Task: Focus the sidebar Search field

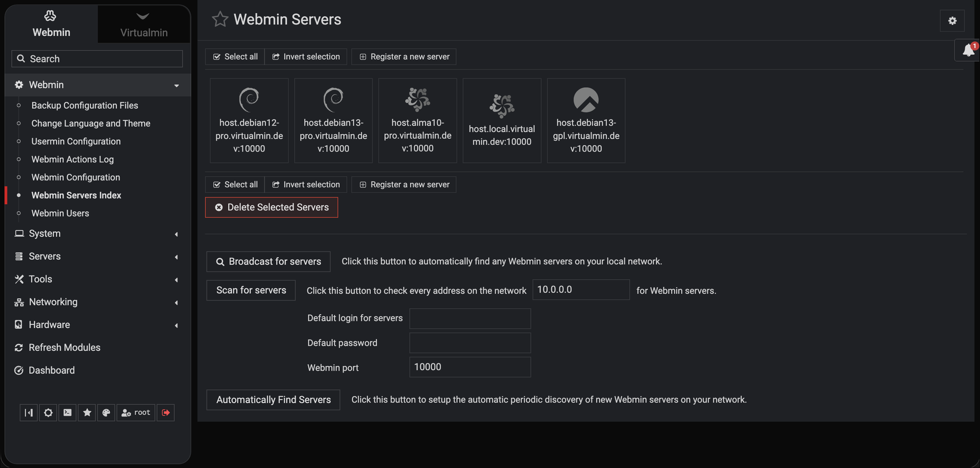Action: tap(97, 59)
